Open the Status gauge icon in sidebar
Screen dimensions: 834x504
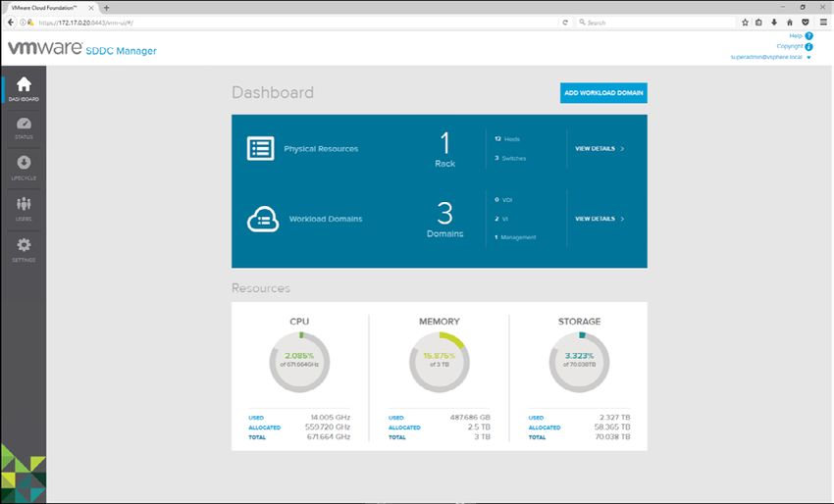[24, 124]
